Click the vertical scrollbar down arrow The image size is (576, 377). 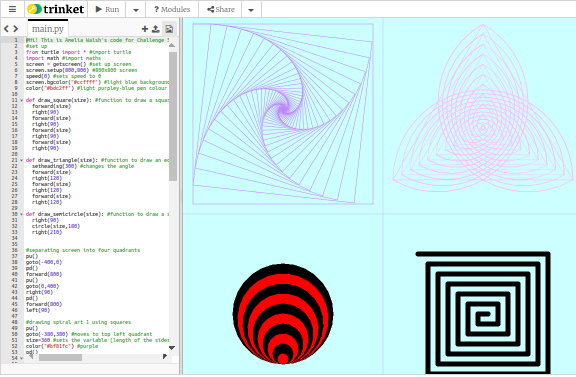172,348
